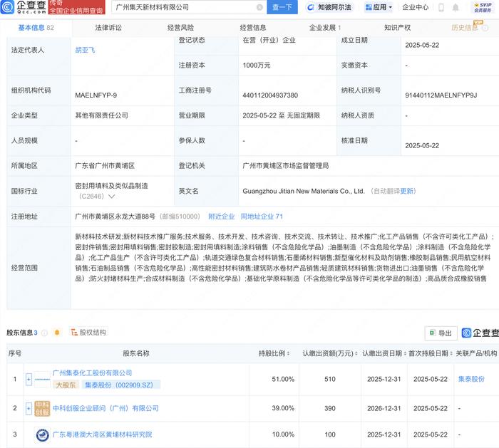Open the mobile phone app icon
This screenshot has height=448, width=499.
coord(441,7)
